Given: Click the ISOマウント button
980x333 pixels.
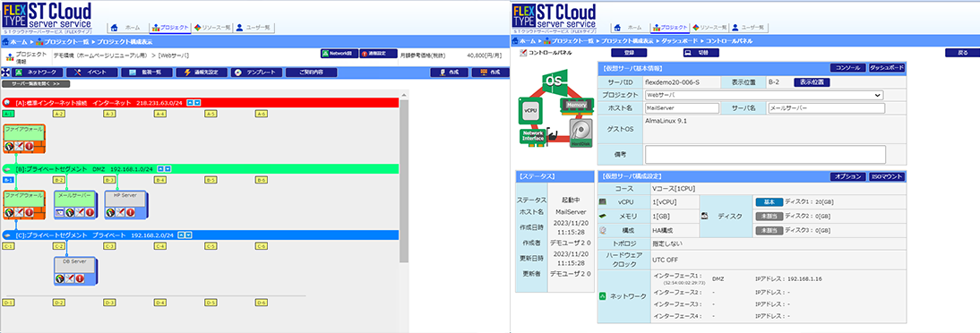Looking at the screenshot, I should (x=887, y=177).
